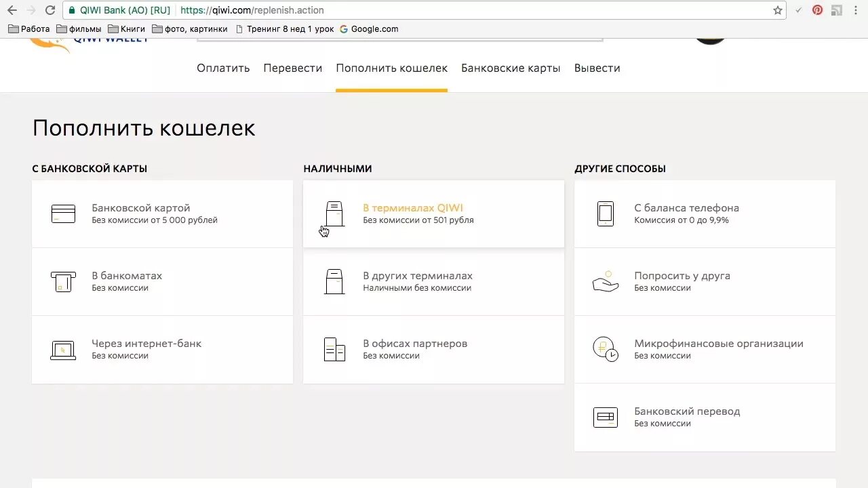Image resolution: width=868 pixels, height=488 pixels.
Task: Click the hand with coin icon
Action: coord(606,281)
